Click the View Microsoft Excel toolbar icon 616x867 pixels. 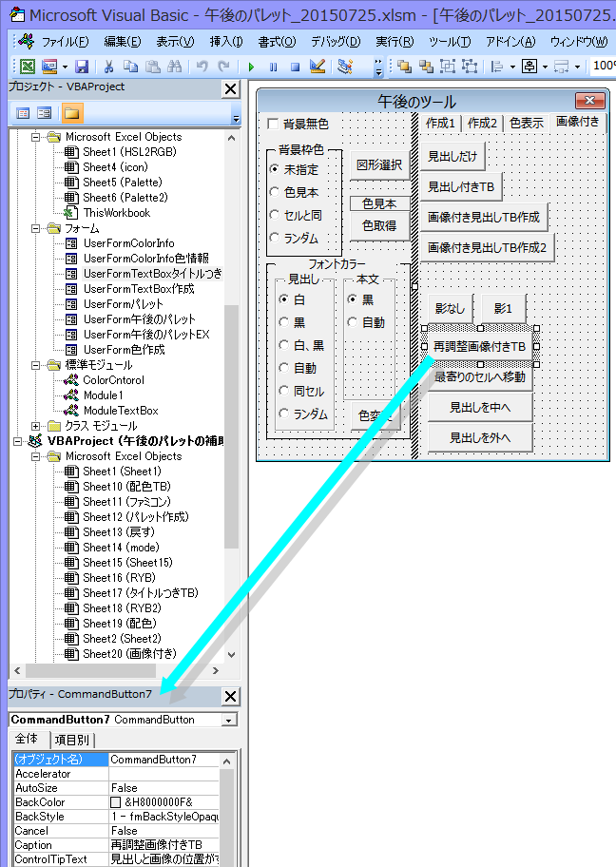pos(28,67)
